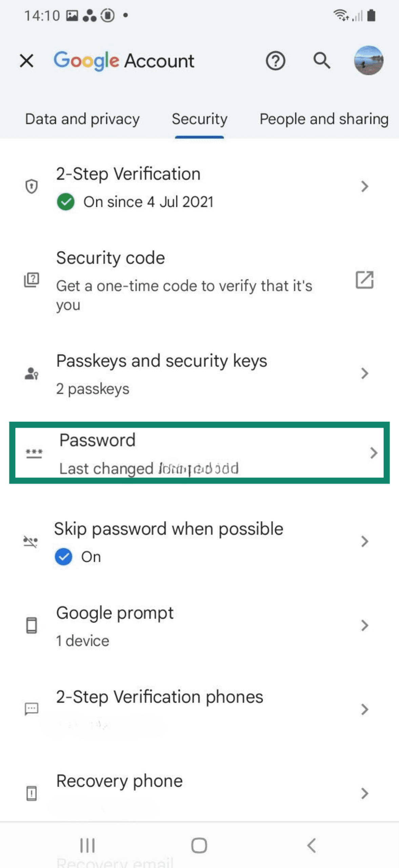Tap the Android back navigation button

[x=311, y=845]
